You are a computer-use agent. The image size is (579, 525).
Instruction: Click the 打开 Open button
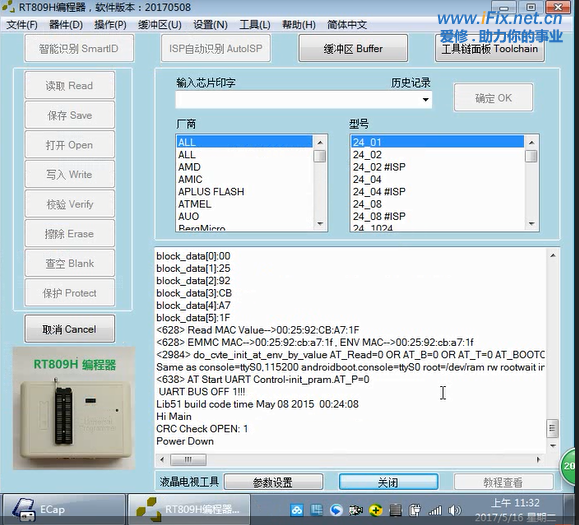69,145
